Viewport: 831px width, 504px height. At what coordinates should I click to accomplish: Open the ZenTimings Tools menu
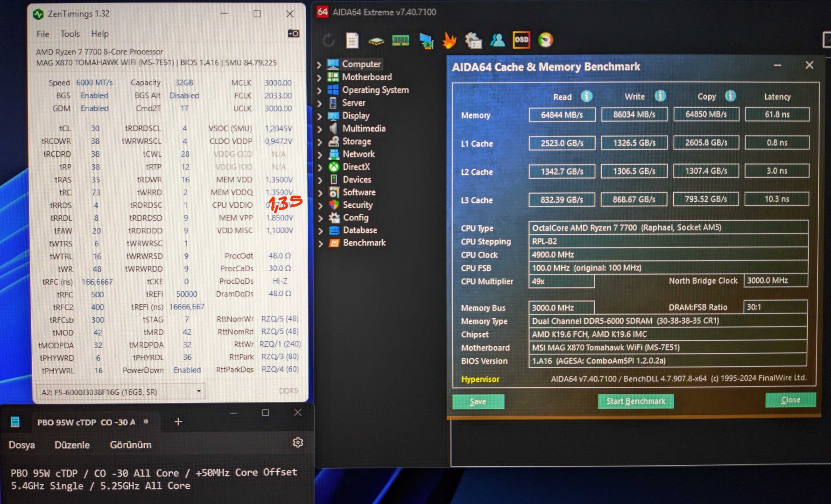(70, 34)
